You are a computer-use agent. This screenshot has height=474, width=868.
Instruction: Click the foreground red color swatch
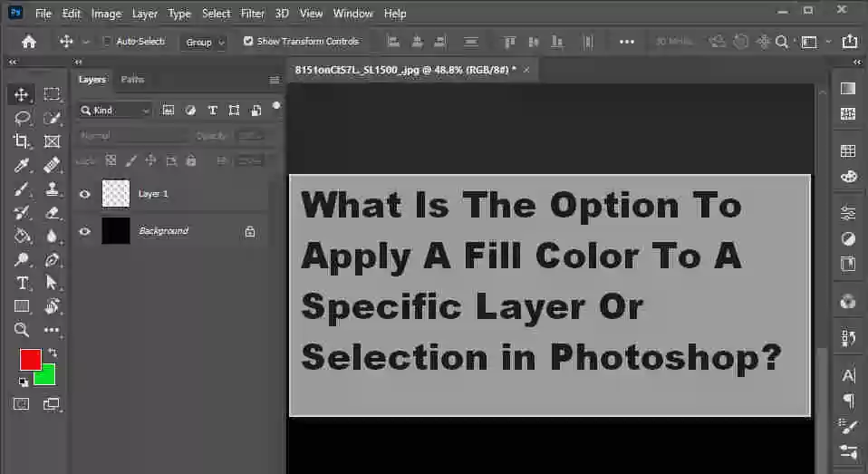[29, 358]
